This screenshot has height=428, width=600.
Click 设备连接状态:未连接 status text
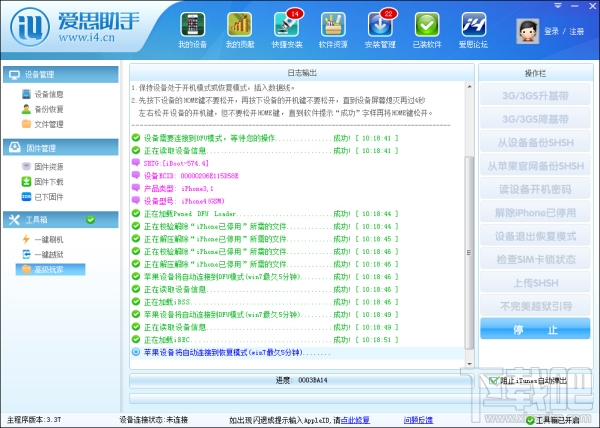tap(154, 420)
